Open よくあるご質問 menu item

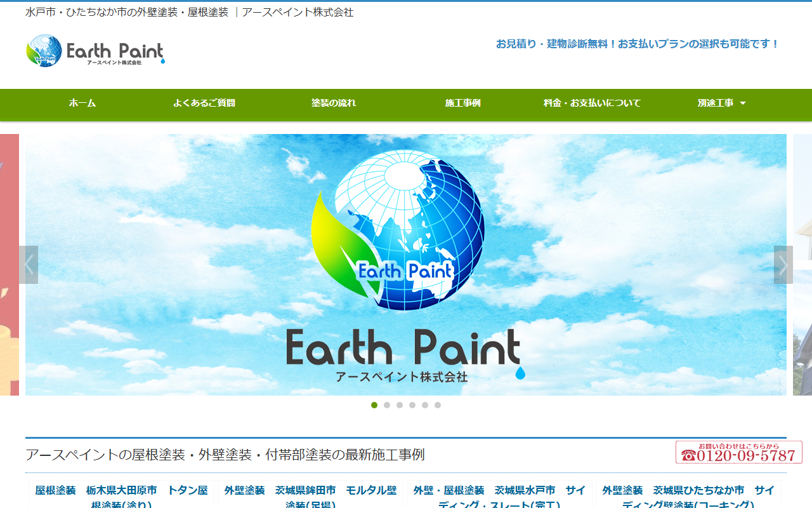pos(204,103)
